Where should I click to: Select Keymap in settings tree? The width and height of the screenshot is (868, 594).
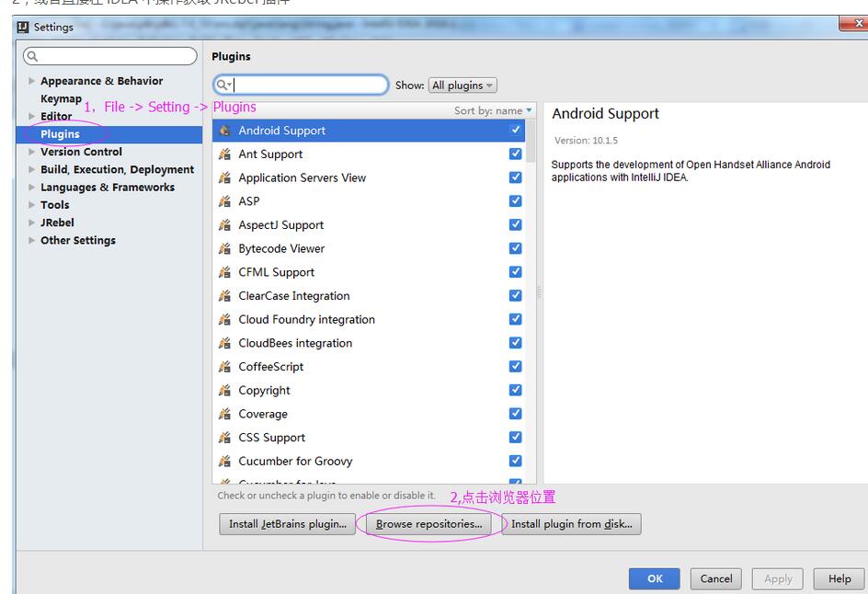(61, 98)
